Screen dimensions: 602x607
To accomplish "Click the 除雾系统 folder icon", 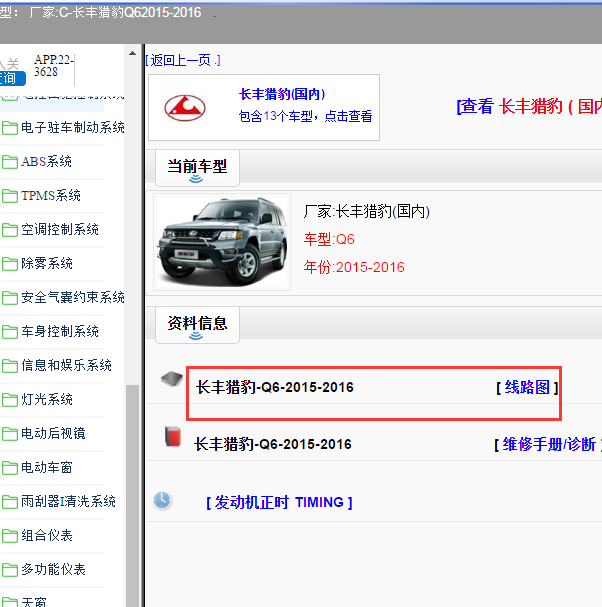I will click(x=10, y=264).
